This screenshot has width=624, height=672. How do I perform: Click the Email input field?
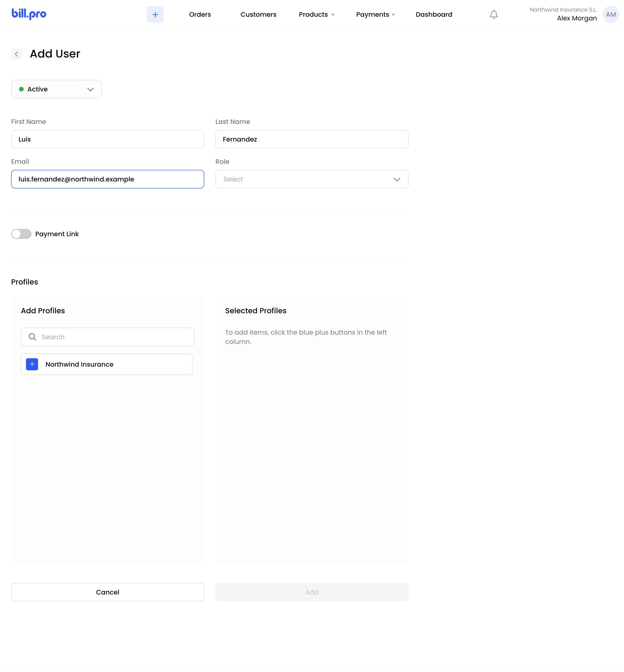pos(108,179)
